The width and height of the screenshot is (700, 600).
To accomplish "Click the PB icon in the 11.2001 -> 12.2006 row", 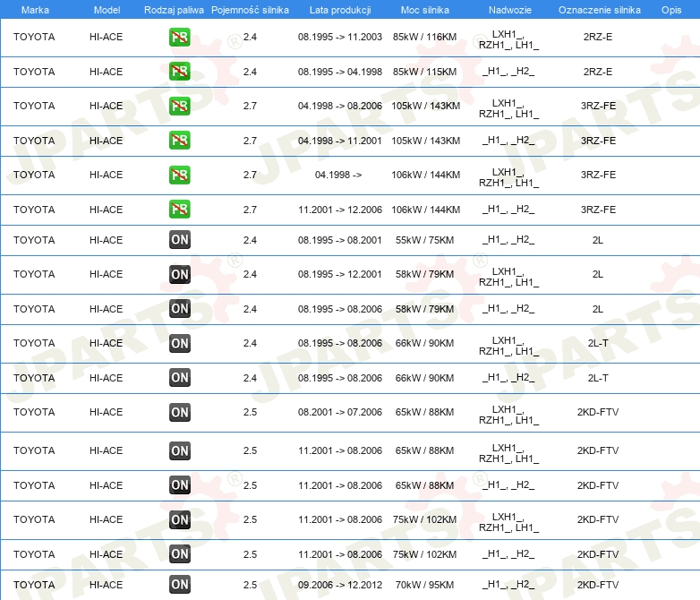I will pos(179,210).
